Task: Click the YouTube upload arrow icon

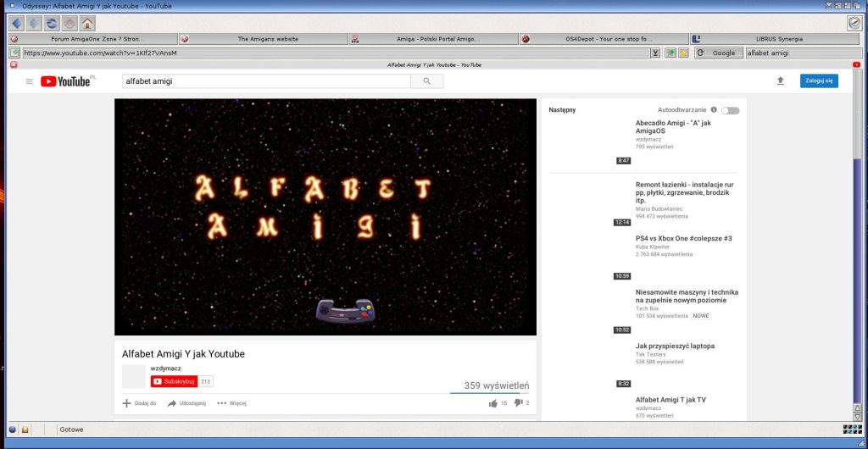Action: click(x=781, y=80)
